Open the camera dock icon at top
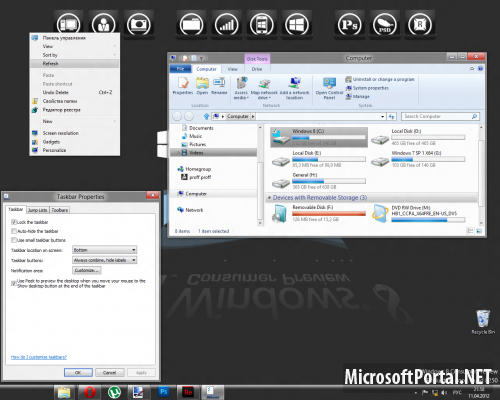 [138, 24]
